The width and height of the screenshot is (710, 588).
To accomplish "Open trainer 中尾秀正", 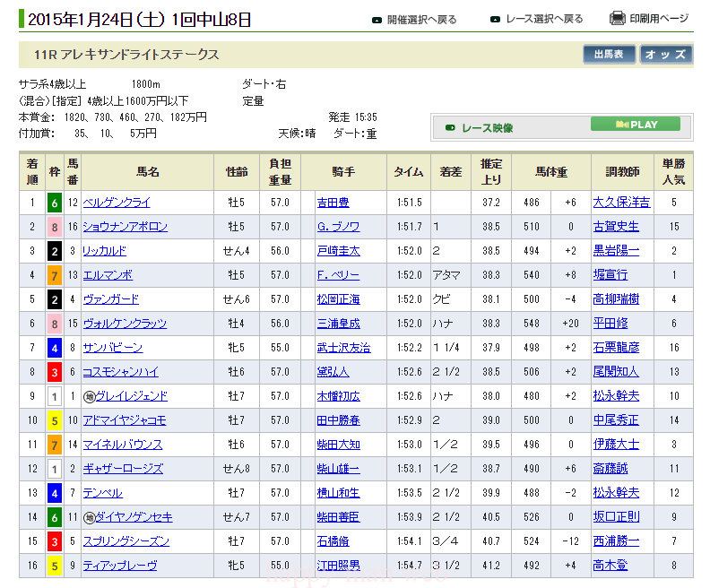I will point(616,420).
